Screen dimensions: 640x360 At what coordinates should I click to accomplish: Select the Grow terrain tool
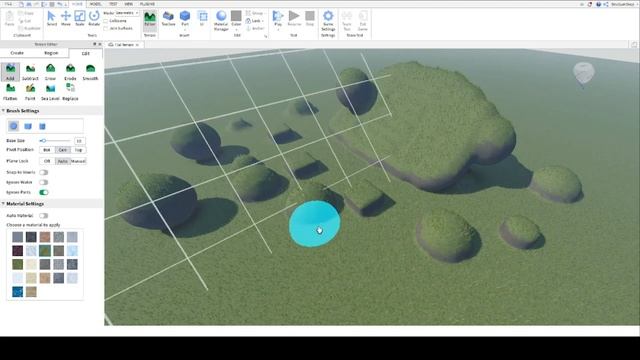point(50,72)
